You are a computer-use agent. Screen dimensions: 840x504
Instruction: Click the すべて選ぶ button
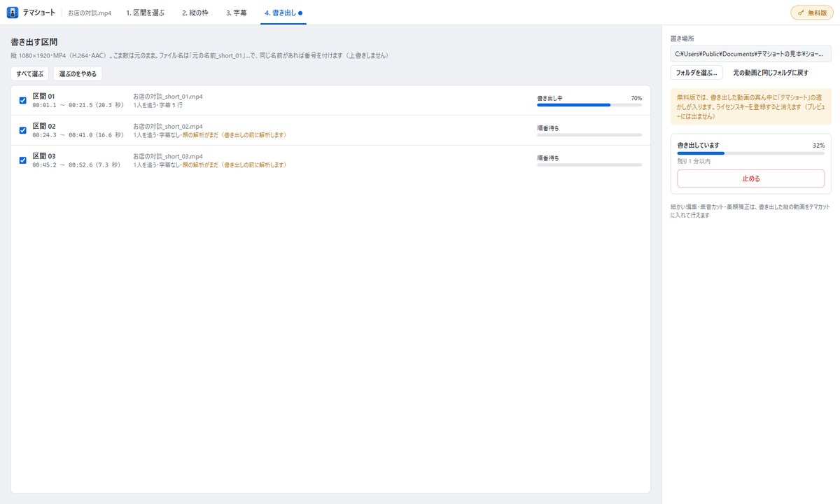point(30,73)
